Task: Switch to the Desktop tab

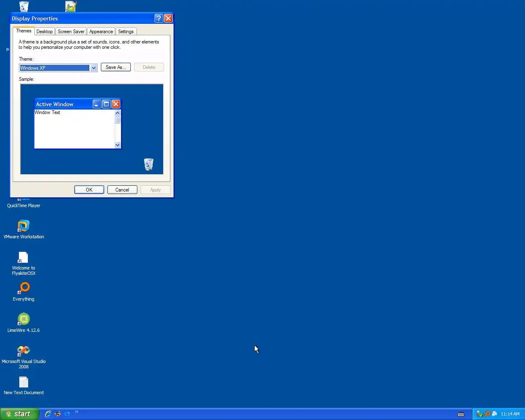Action: pyautogui.click(x=44, y=32)
